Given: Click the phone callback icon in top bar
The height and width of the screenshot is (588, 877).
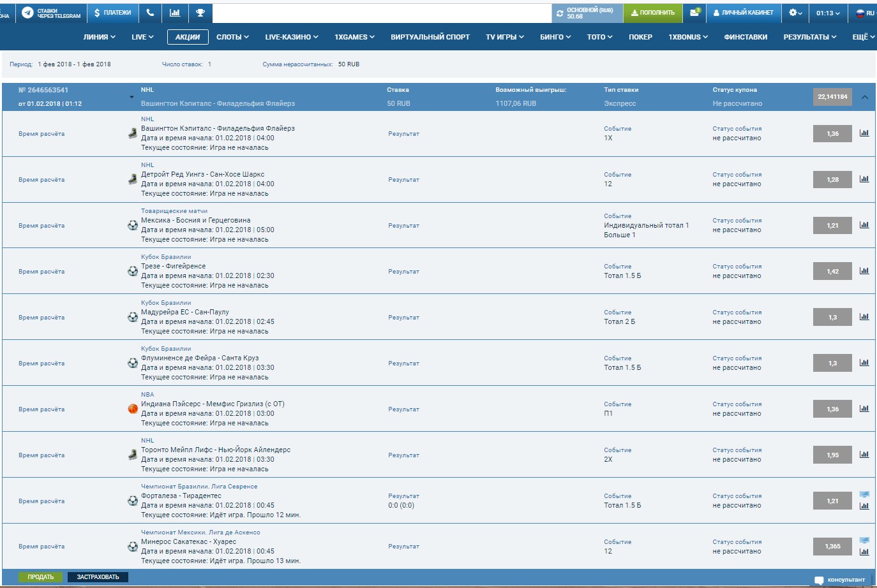Looking at the screenshot, I should [x=150, y=13].
